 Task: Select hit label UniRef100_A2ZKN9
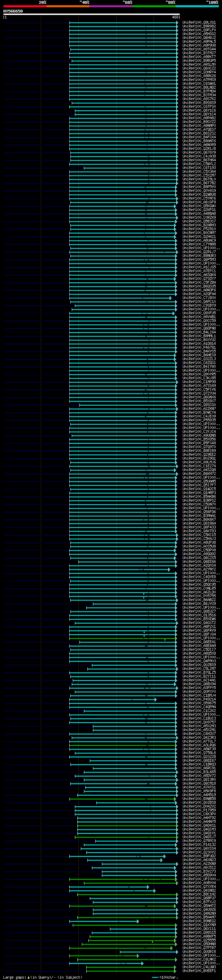point(199,864)
